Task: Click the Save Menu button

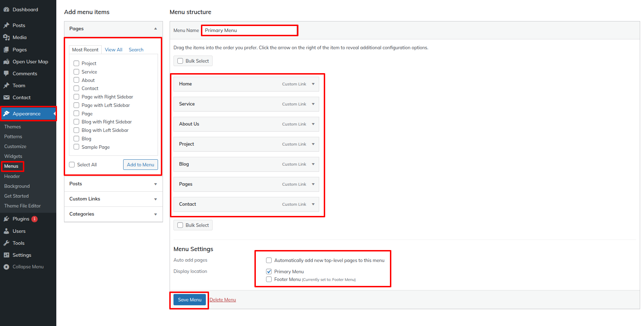Action: pyautogui.click(x=189, y=300)
